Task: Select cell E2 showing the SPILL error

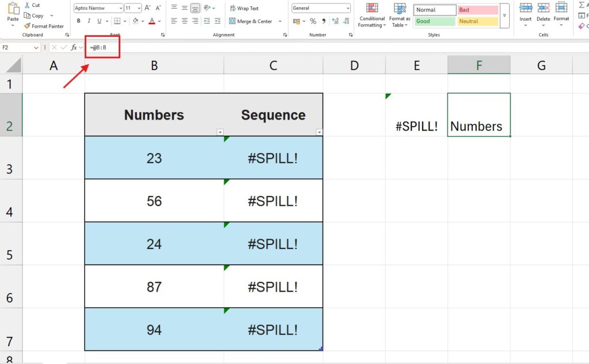Action: tap(416, 125)
